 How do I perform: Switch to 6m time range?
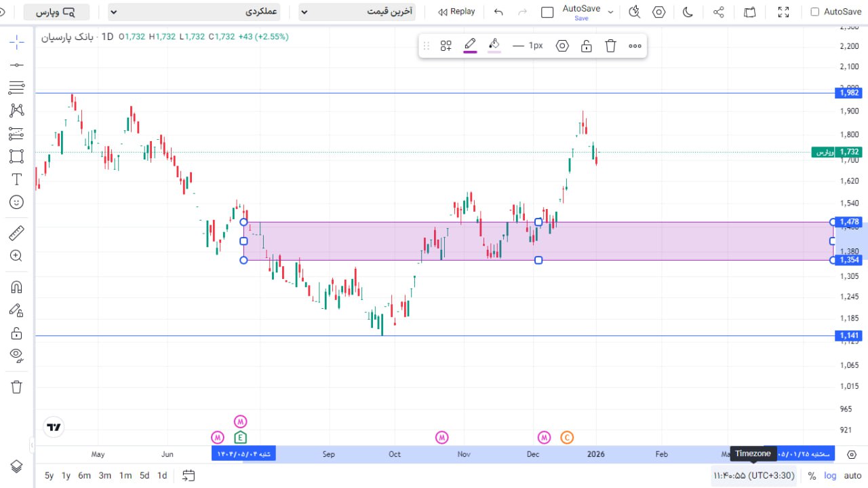coord(84,476)
